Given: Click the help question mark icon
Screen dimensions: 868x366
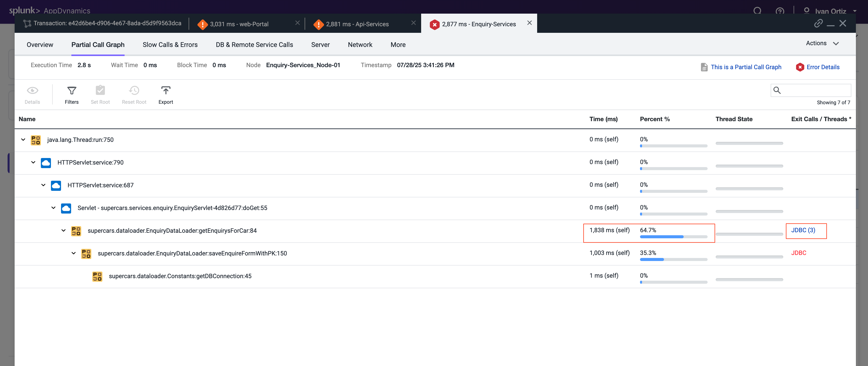Looking at the screenshot, I should point(779,11).
